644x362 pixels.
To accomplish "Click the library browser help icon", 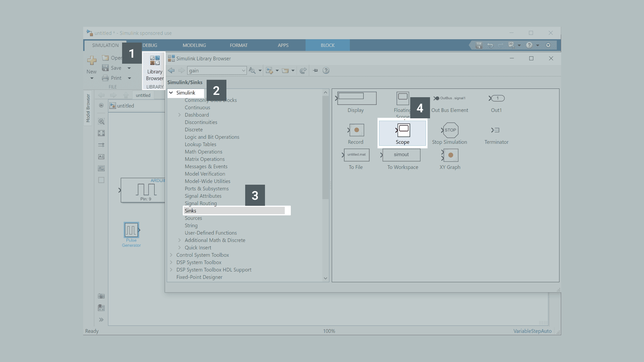I will coord(326,71).
